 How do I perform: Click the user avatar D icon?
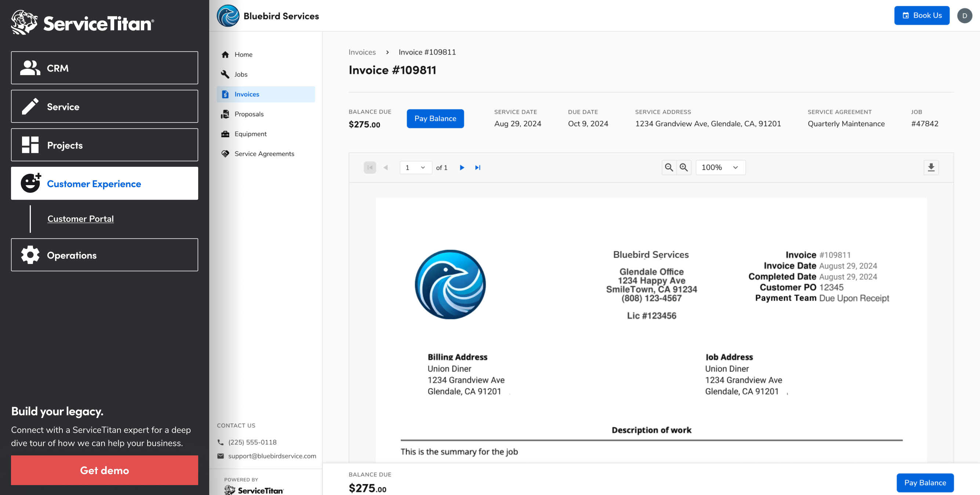(x=964, y=16)
